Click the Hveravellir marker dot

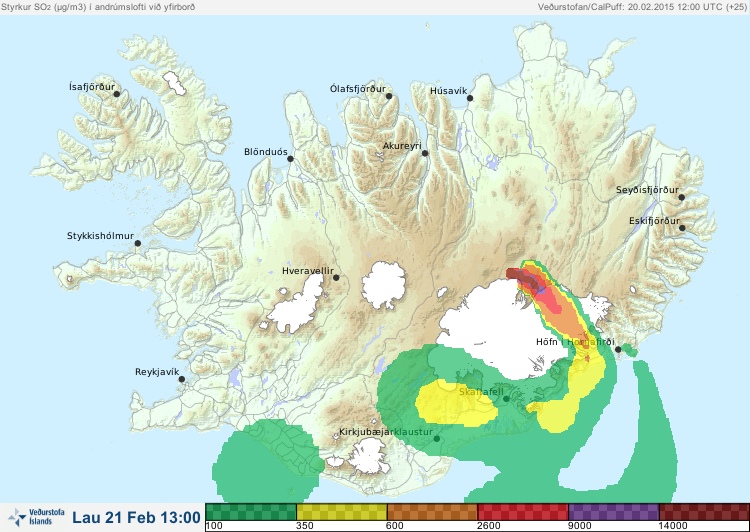point(336,277)
